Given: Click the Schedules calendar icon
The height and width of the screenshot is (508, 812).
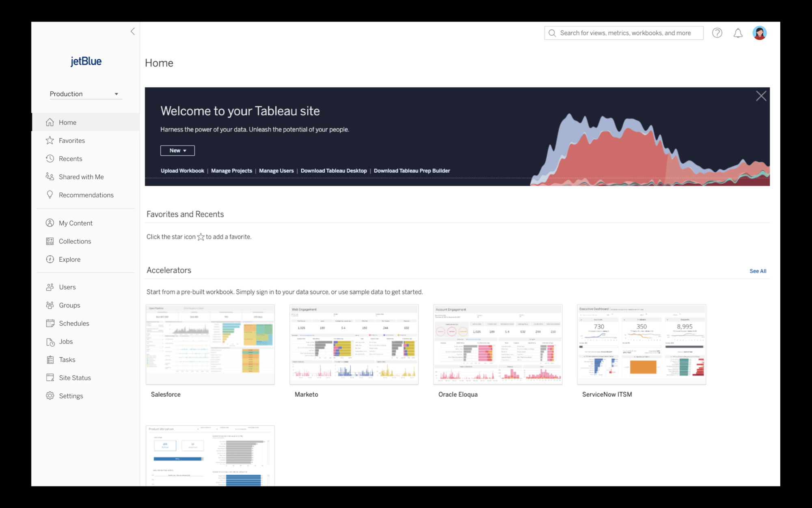Looking at the screenshot, I should click(50, 322).
